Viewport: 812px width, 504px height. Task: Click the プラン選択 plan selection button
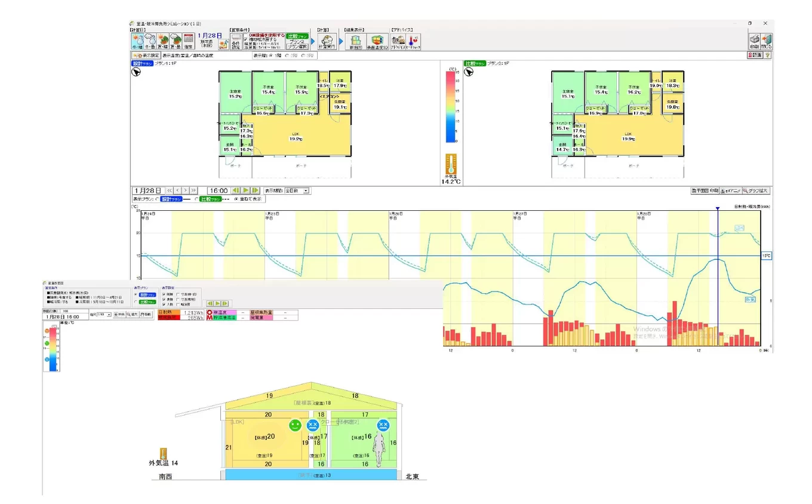[297, 45]
